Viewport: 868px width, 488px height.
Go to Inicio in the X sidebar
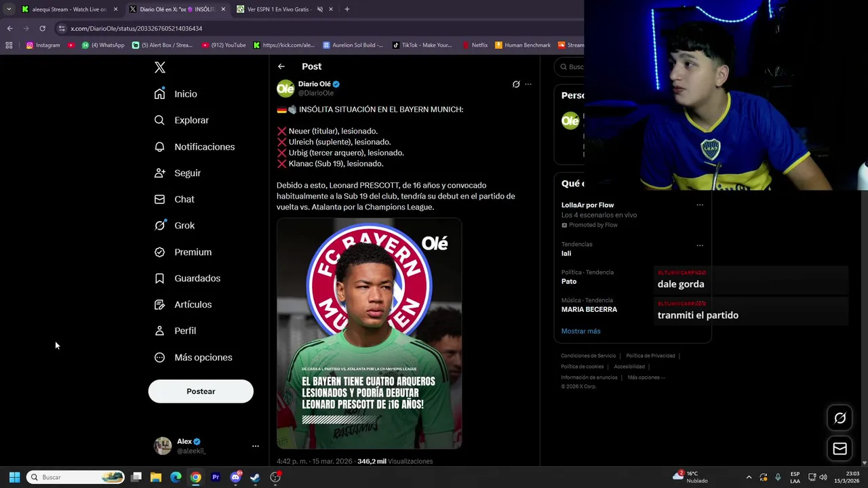click(176, 94)
